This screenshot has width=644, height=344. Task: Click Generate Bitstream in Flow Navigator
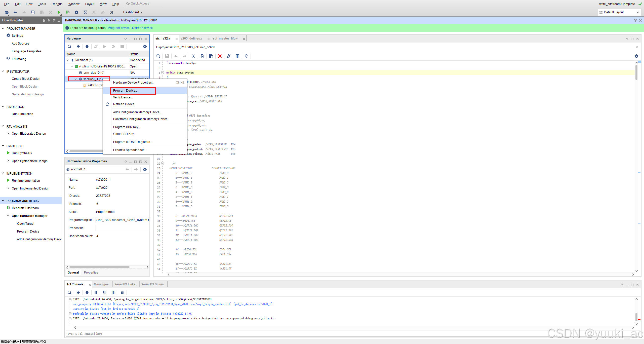(x=25, y=208)
